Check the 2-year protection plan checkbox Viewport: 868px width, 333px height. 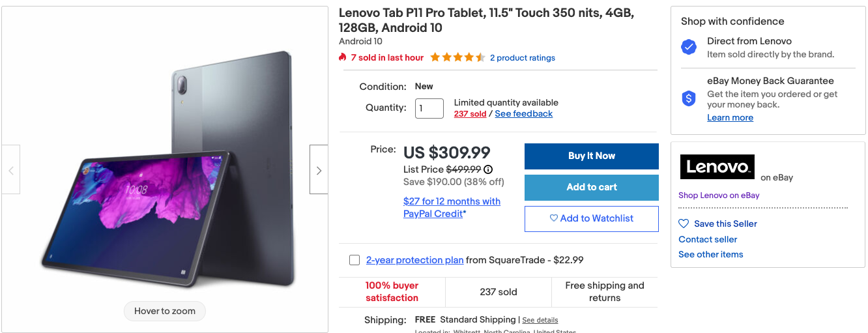pyautogui.click(x=354, y=260)
